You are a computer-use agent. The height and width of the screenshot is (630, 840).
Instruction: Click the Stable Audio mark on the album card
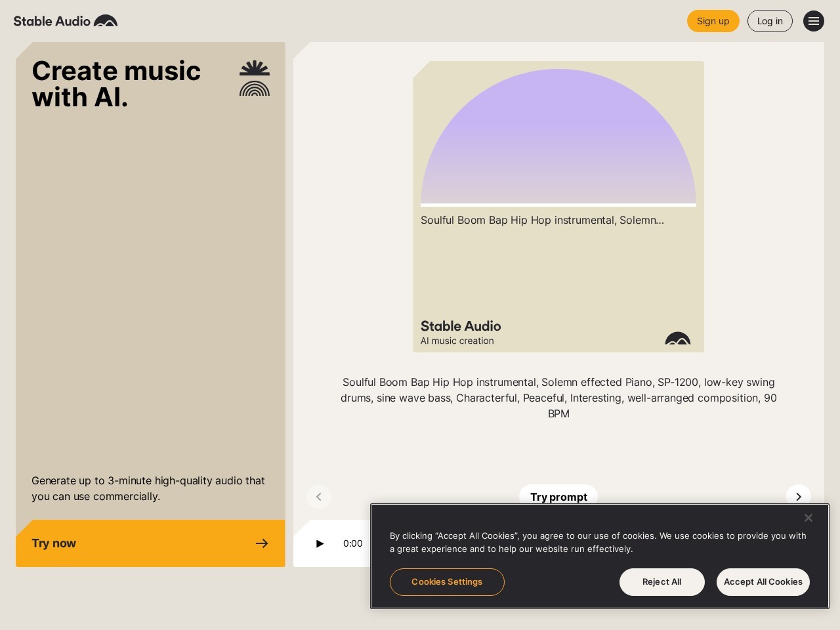click(677, 339)
